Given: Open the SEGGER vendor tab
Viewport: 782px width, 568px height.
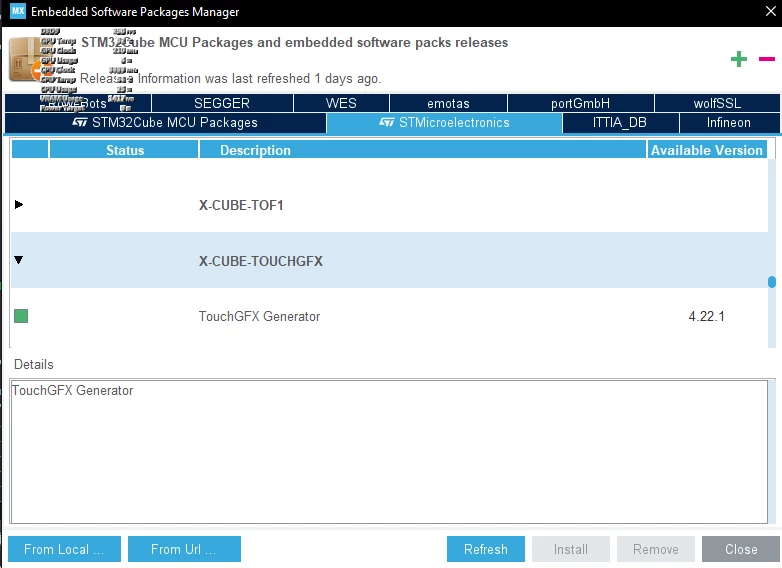Looking at the screenshot, I should pyautogui.click(x=222, y=103).
